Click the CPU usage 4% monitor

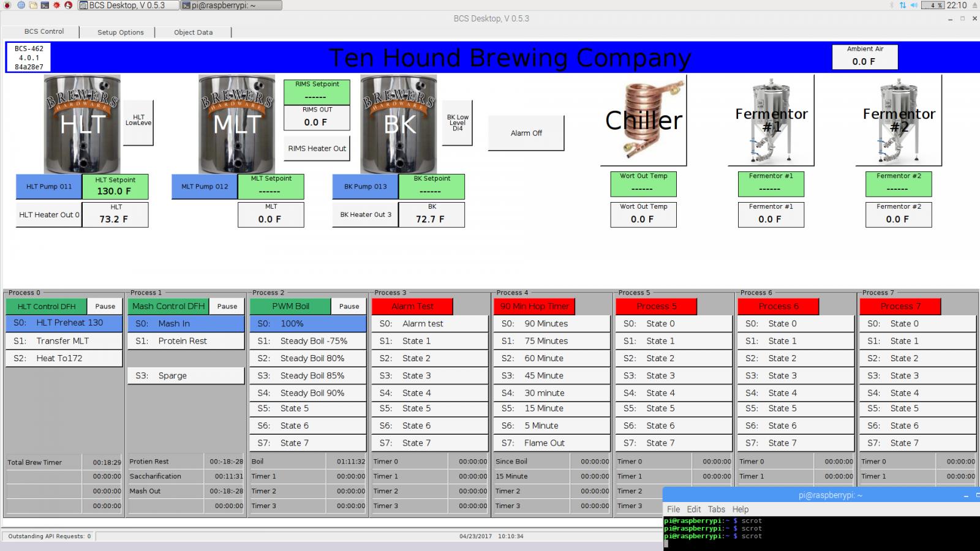933,6
